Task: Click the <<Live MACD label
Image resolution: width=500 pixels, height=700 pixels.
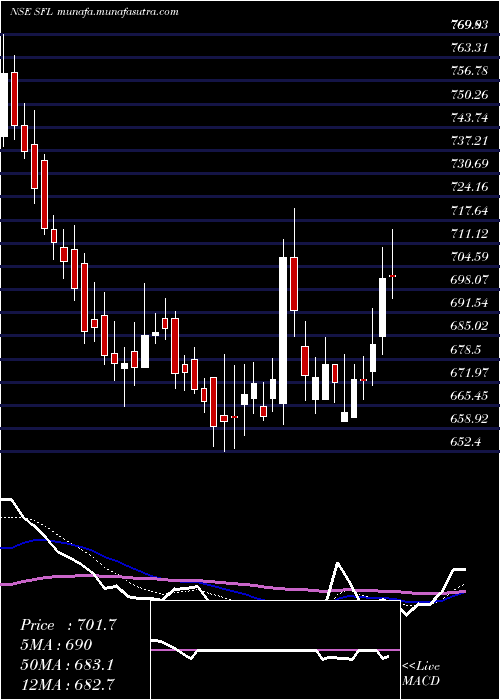Action: [x=421, y=674]
